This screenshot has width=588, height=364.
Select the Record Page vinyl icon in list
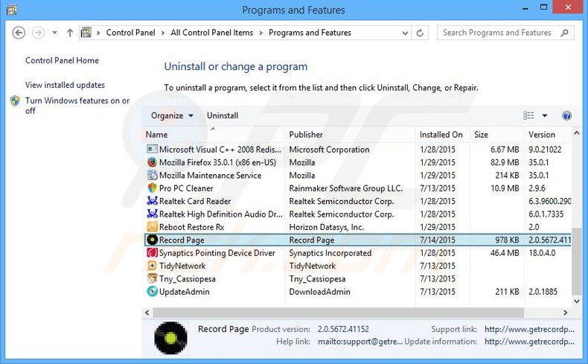coord(152,240)
